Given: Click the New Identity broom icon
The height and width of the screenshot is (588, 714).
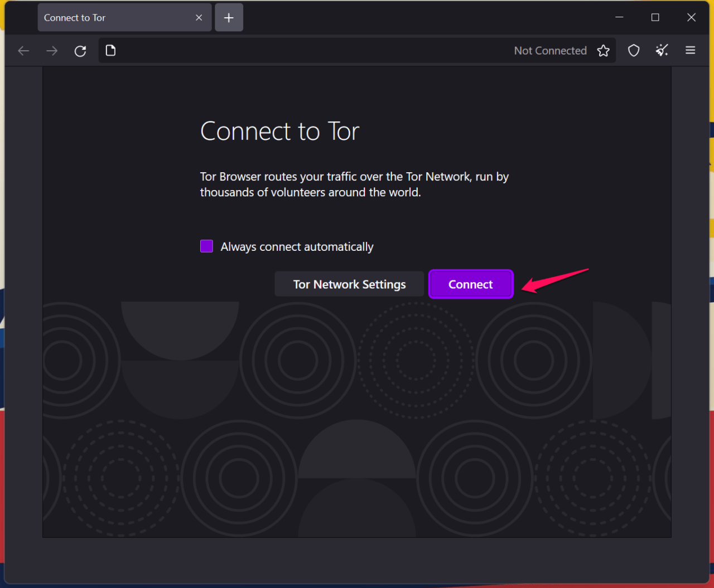Looking at the screenshot, I should [x=662, y=50].
